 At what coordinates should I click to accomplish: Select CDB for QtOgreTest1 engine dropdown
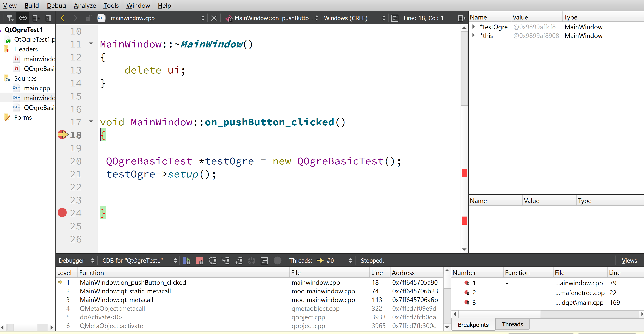(139, 260)
